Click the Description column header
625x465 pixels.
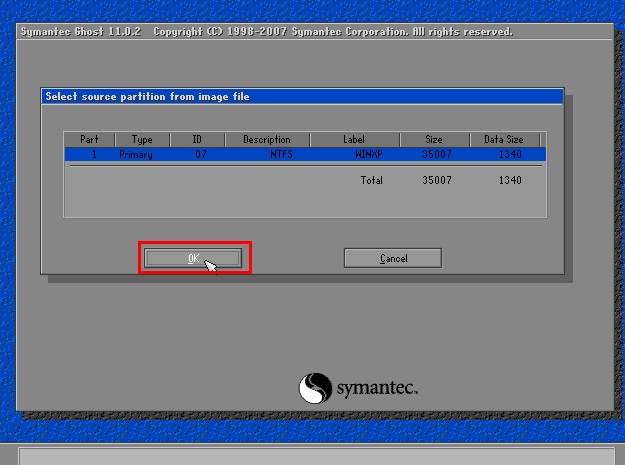coord(267,140)
